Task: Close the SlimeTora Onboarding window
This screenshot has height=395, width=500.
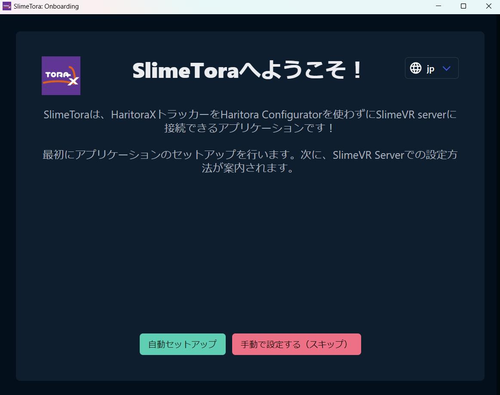Action: click(489, 6)
